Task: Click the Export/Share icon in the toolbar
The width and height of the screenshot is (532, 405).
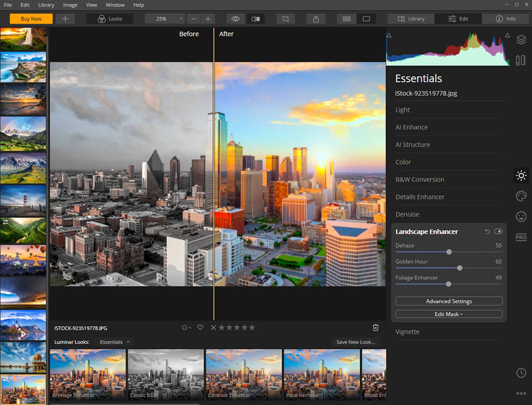Action: (x=315, y=18)
